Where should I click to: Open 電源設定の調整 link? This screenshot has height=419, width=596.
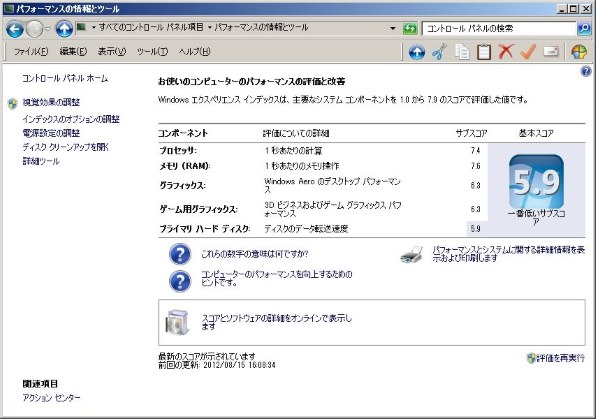pyautogui.click(x=51, y=133)
